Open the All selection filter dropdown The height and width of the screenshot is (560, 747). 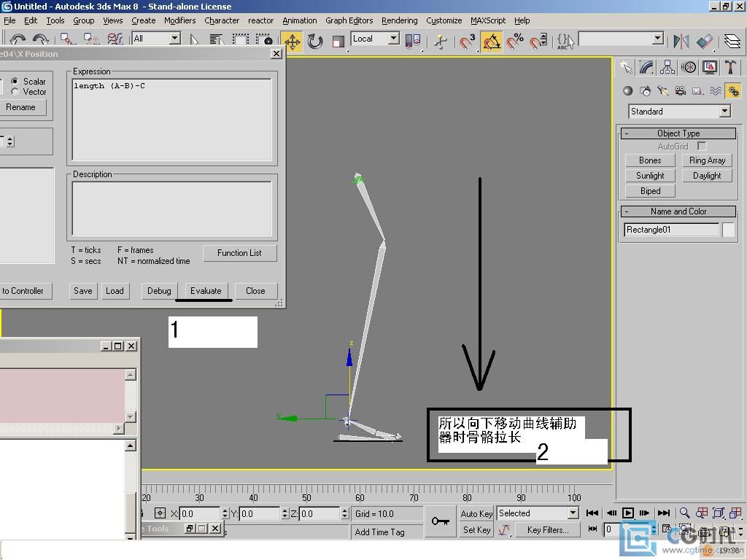pyautogui.click(x=175, y=39)
